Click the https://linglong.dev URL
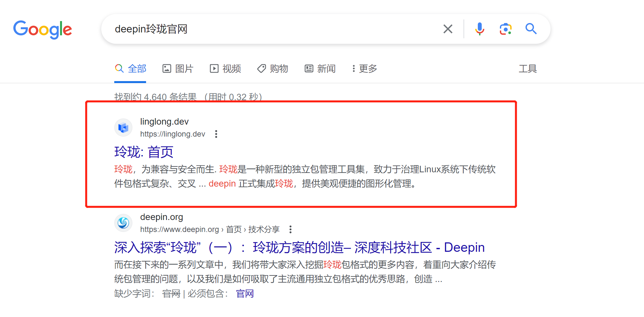Viewport: 644px width, 317px height. [173, 134]
